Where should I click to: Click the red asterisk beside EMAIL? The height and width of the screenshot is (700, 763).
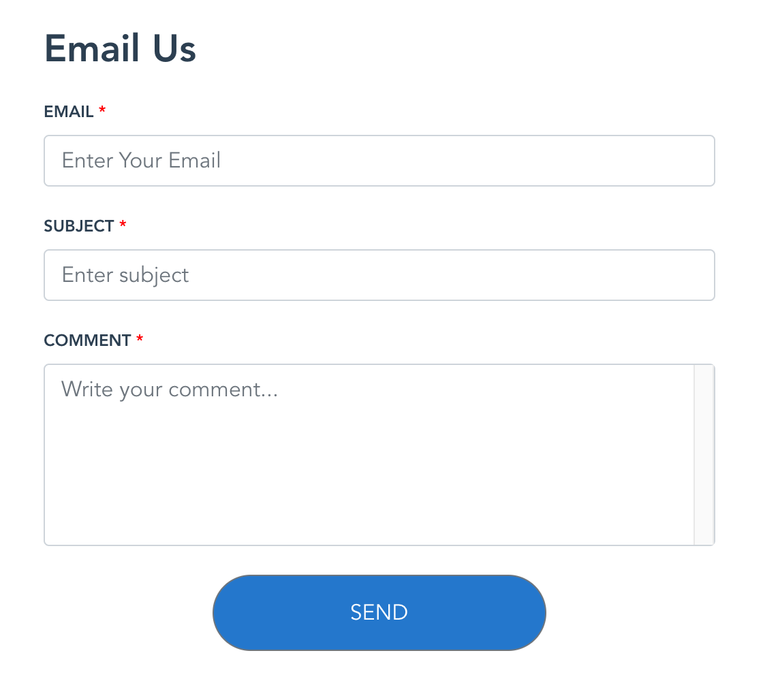click(x=102, y=110)
